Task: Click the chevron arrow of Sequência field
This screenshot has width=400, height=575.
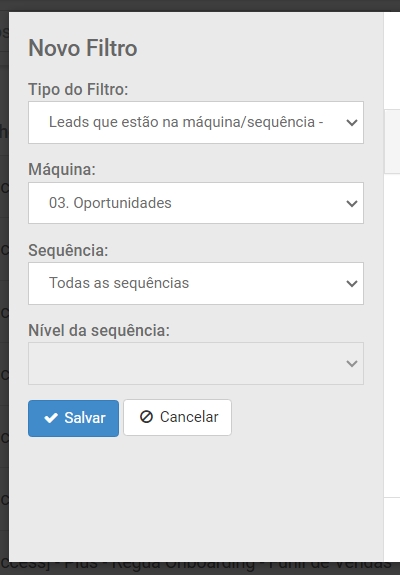Action: [x=352, y=283]
